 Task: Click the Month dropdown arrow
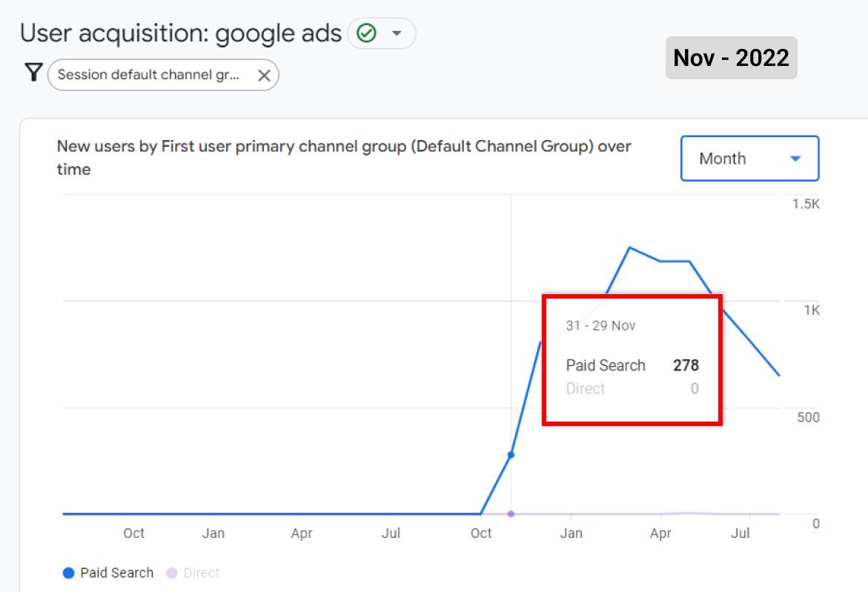click(795, 159)
